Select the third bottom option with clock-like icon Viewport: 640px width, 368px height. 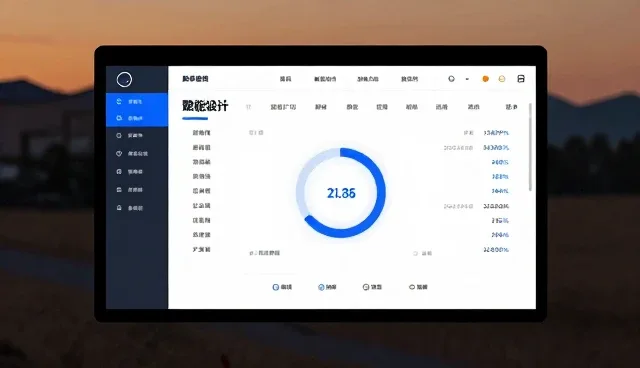(x=372, y=287)
